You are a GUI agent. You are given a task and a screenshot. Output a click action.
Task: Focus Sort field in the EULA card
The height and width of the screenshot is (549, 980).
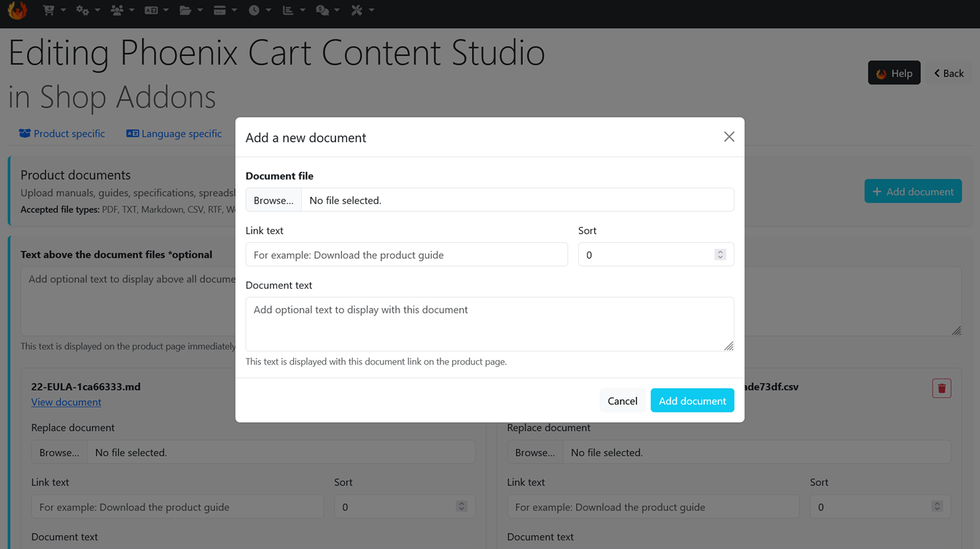(x=405, y=507)
